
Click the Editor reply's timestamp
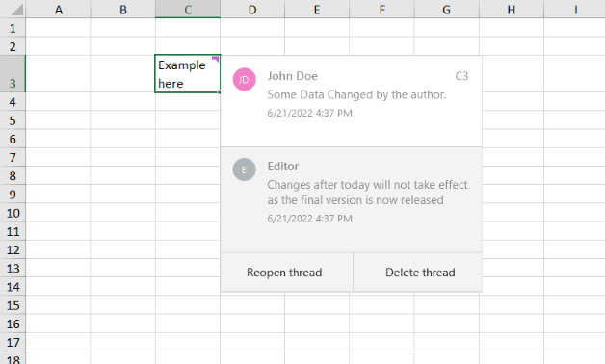point(309,219)
